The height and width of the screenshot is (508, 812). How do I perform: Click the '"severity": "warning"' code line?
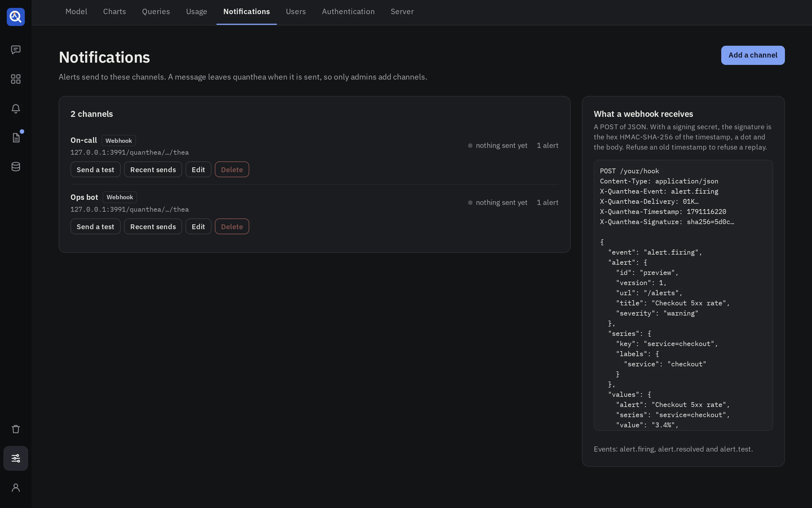[x=657, y=314]
